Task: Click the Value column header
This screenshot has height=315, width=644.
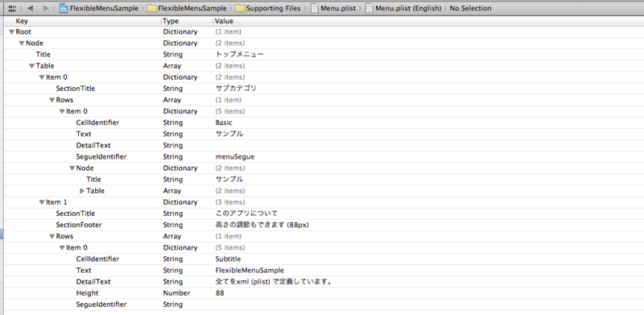Action: pyautogui.click(x=224, y=21)
